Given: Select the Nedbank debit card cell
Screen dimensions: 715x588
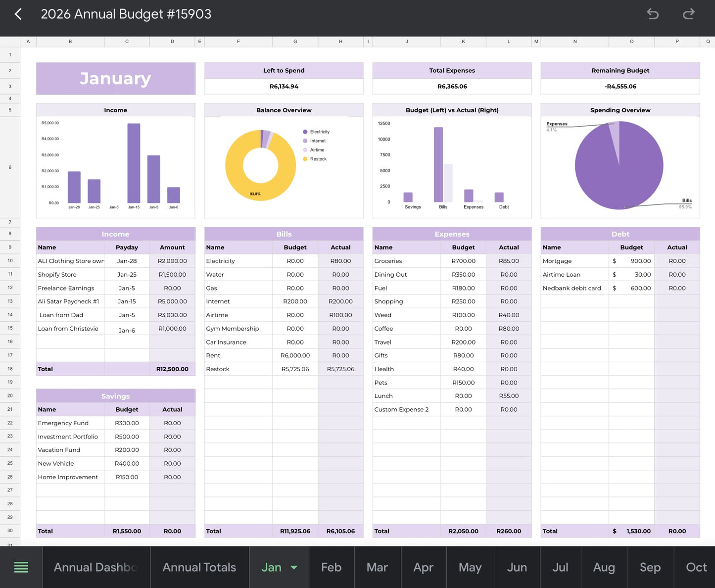Looking at the screenshot, I should coord(575,288).
